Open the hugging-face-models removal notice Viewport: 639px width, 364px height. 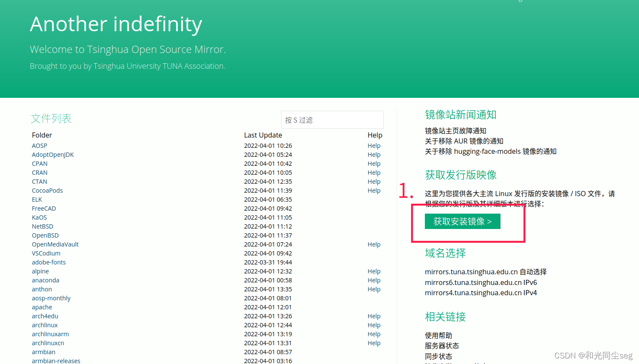(491, 151)
